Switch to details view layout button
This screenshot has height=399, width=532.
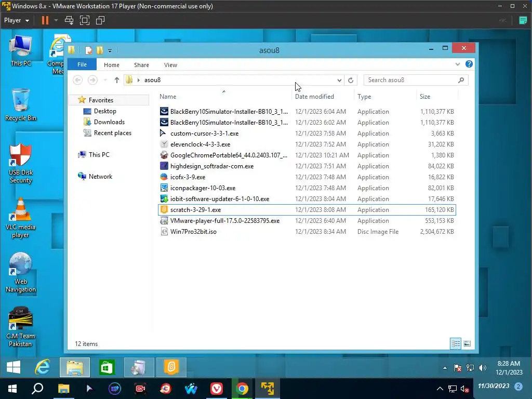(456, 344)
